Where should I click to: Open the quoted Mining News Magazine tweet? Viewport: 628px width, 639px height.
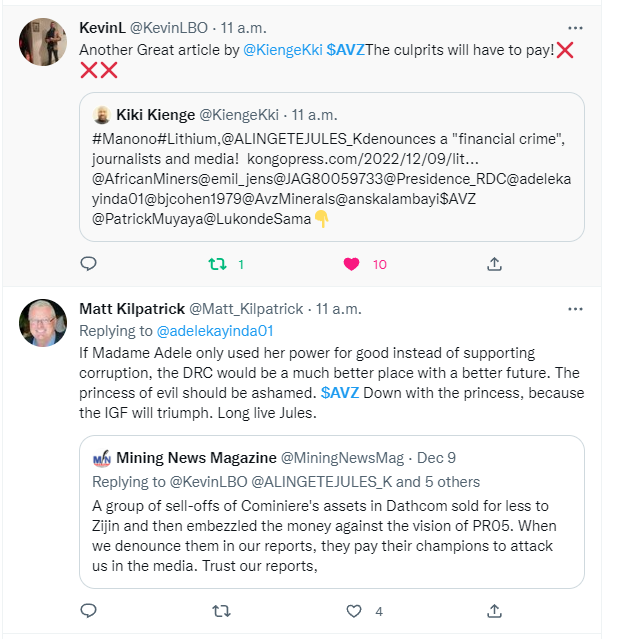pyautogui.click(x=332, y=512)
